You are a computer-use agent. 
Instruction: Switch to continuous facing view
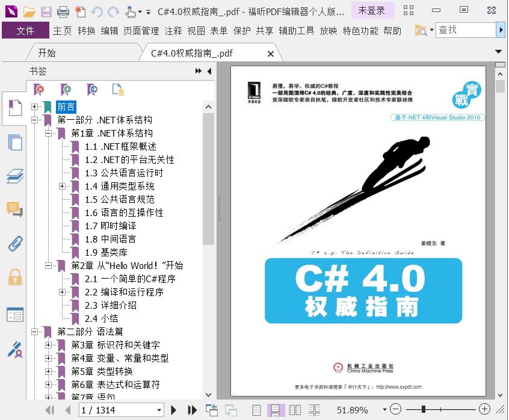[x=314, y=410]
